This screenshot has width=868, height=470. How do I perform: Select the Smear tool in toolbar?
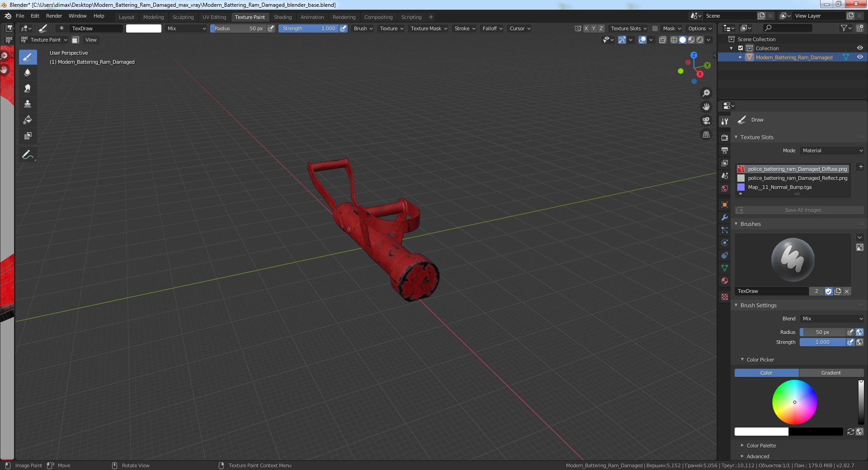(28, 89)
